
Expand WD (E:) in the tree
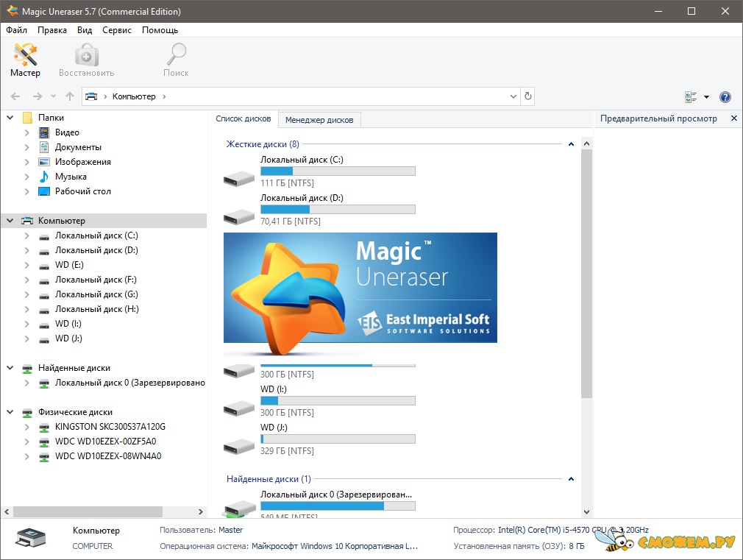pyautogui.click(x=27, y=265)
